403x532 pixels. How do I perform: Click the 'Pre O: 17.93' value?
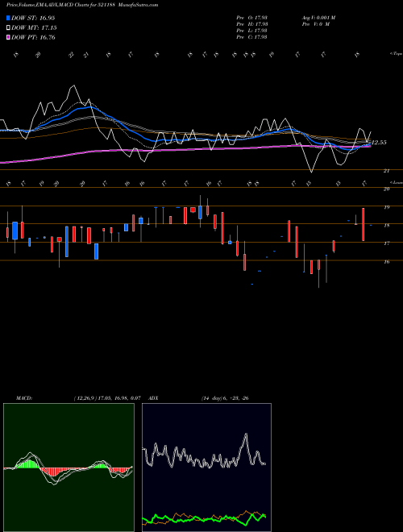[252, 18]
